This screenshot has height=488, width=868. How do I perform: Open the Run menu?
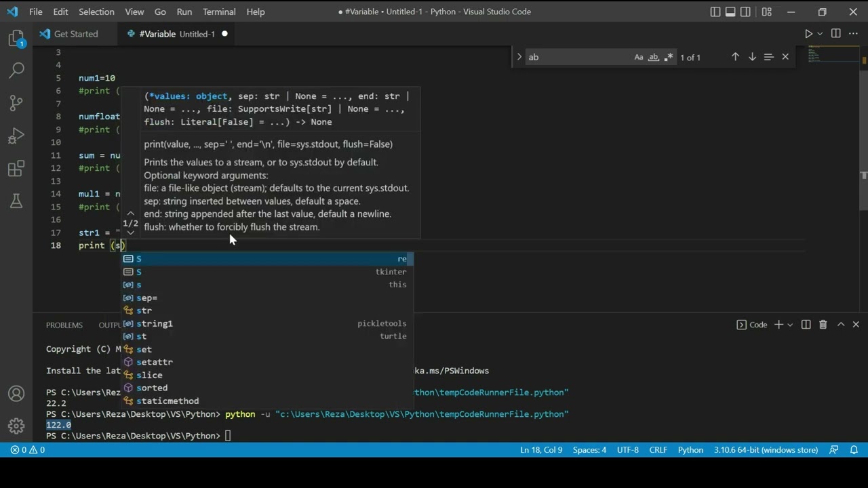coord(184,12)
